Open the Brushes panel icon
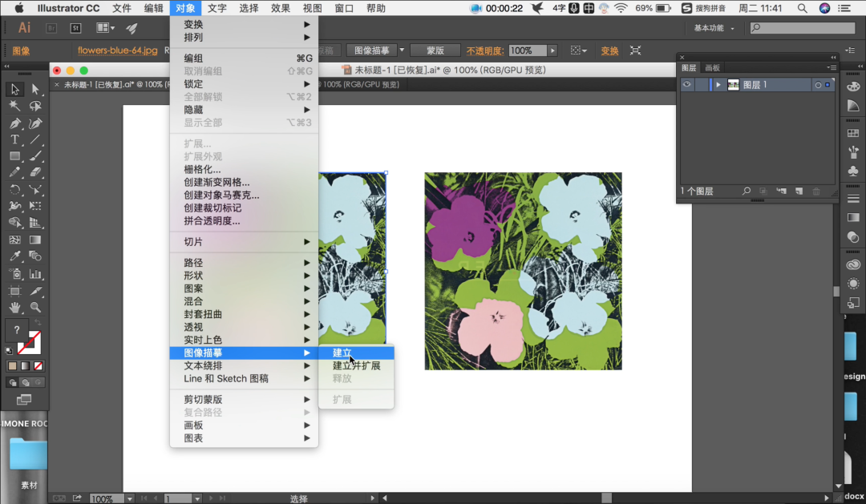Screen dimensions: 866x504 [x=853, y=151]
